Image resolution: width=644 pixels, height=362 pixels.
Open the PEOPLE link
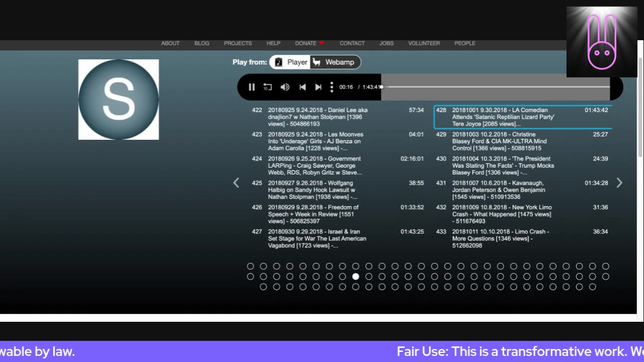click(465, 43)
